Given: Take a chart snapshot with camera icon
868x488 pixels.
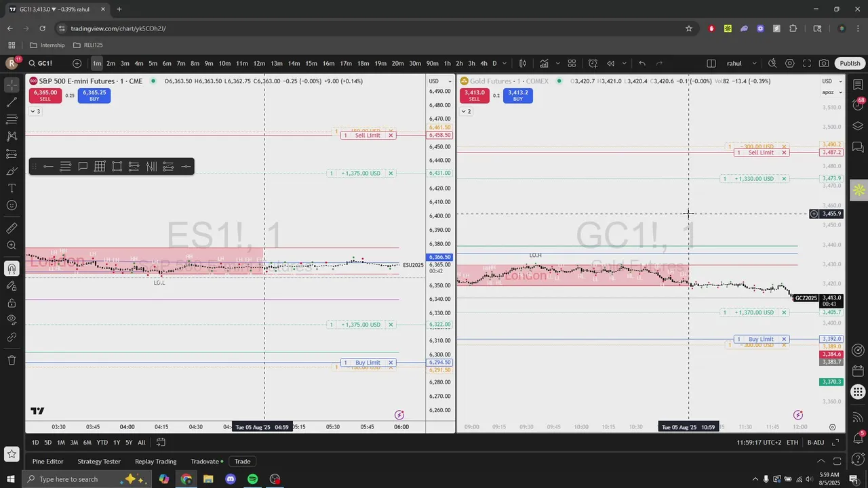Looking at the screenshot, I should tap(824, 63).
